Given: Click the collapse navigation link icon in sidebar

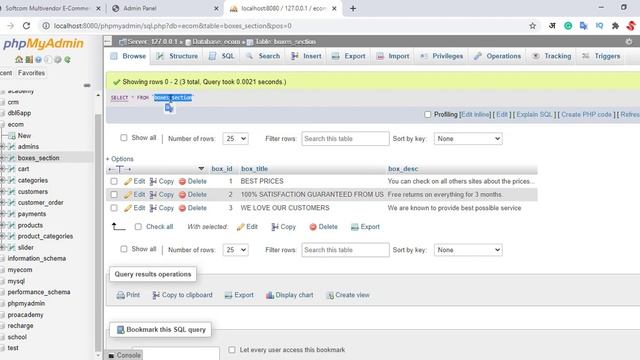Looking at the screenshot, I should tap(87, 85).
